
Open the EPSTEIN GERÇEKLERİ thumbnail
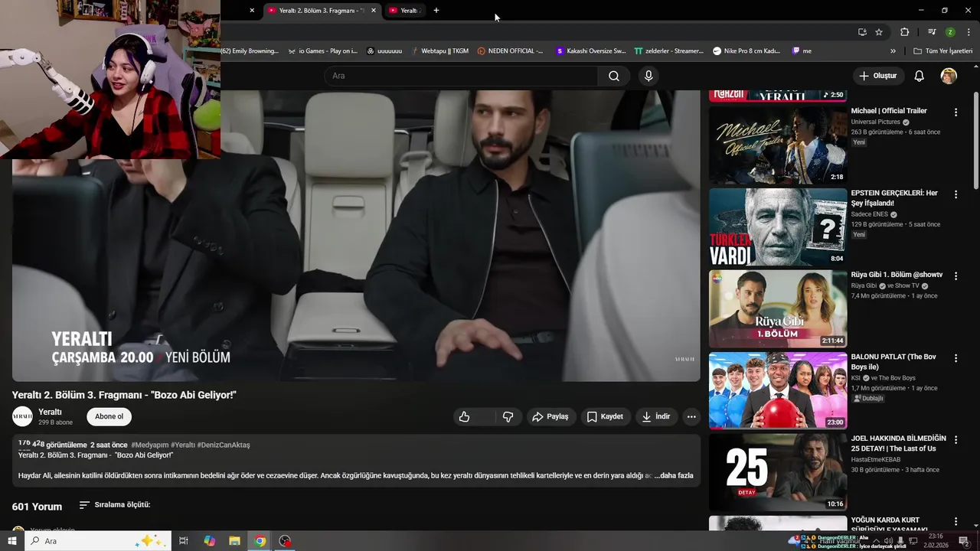pyautogui.click(x=778, y=227)
